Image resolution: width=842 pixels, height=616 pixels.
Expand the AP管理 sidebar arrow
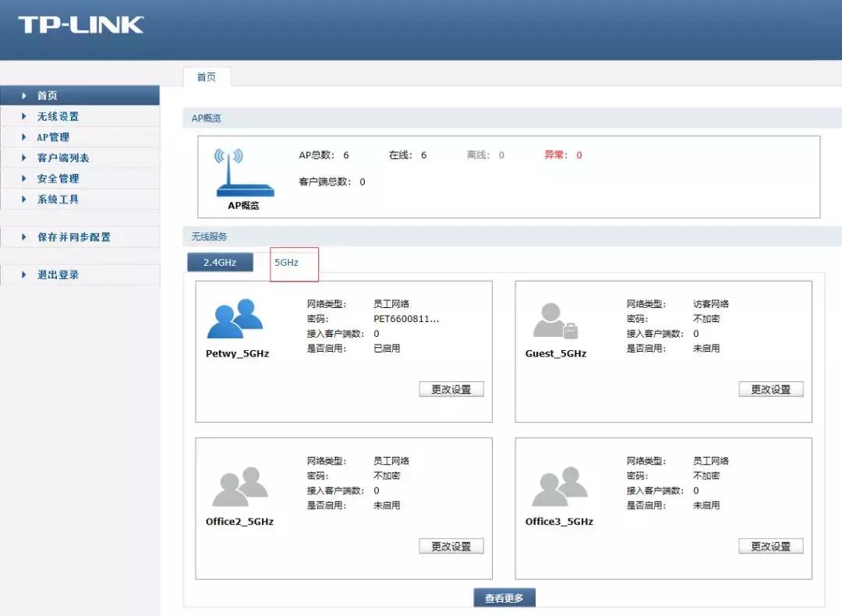pyautogui.click(x=23, y=137)
